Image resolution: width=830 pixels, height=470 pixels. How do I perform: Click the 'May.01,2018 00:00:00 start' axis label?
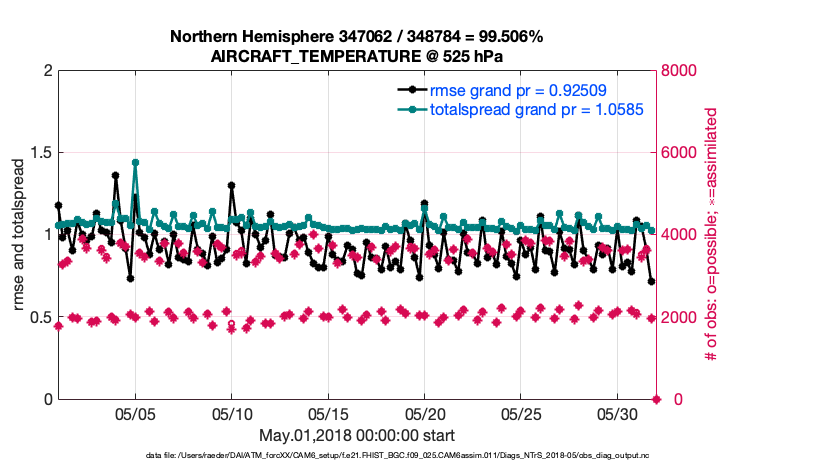(357, 436)
